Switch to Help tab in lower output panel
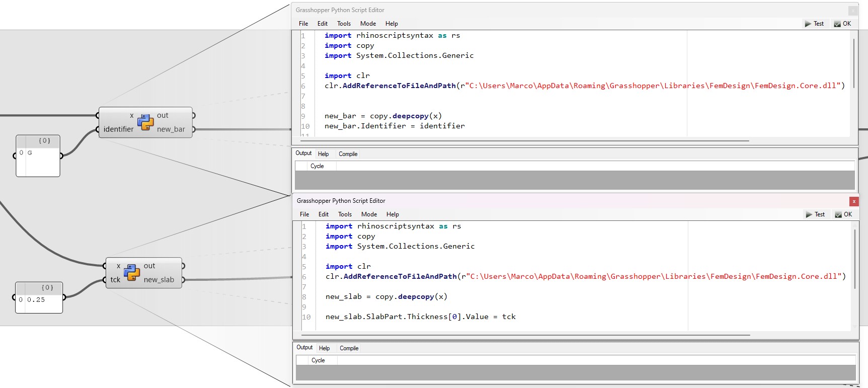868x388 pixels. tap(324, 348)
